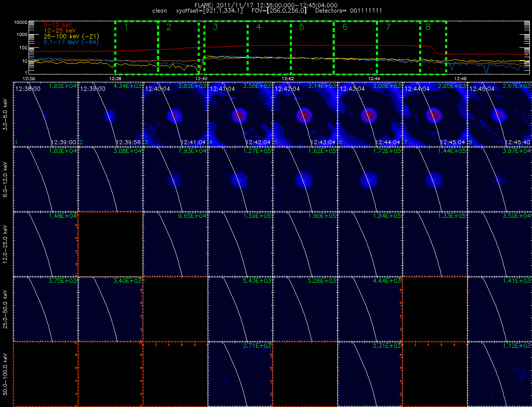Viewport: 532px width, 407px height.
Task: Click the '12:45:40' end time label
Action: [x=518, y=142]
